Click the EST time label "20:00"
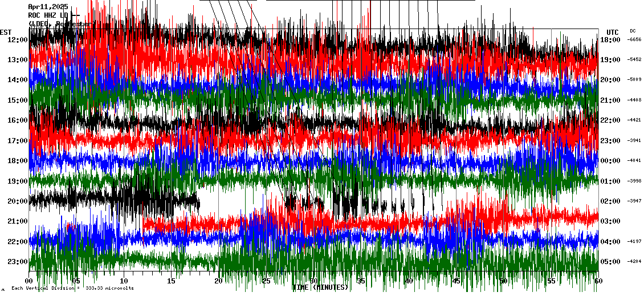The height and width of the screenshot is (296, 644). 17,201
